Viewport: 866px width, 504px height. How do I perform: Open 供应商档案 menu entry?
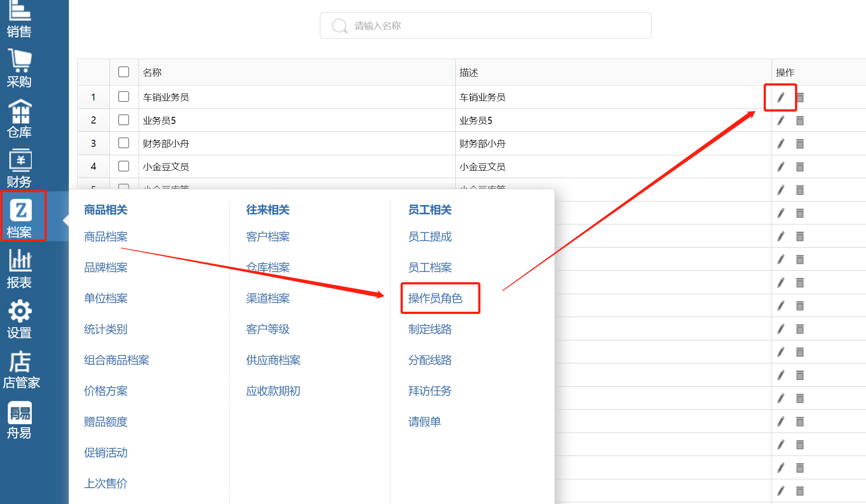click(273, 360)
